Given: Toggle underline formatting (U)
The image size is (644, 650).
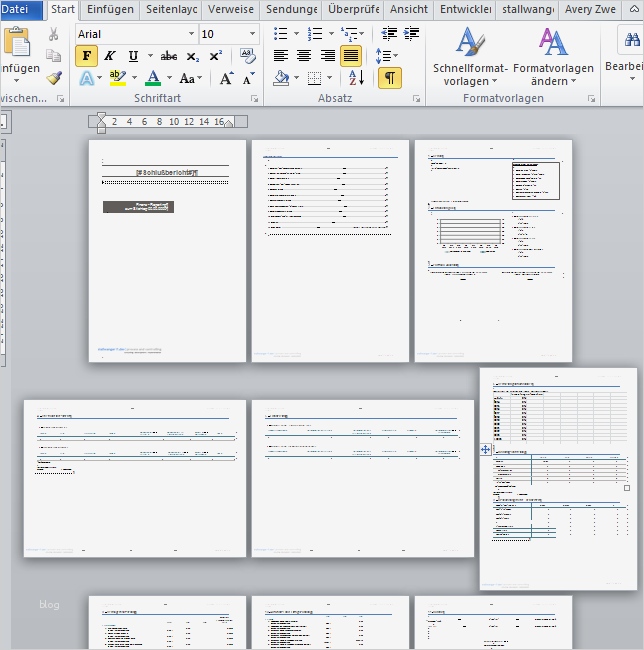Looking at the screenshot, I should pyautogui.click(x=133, y=56).
